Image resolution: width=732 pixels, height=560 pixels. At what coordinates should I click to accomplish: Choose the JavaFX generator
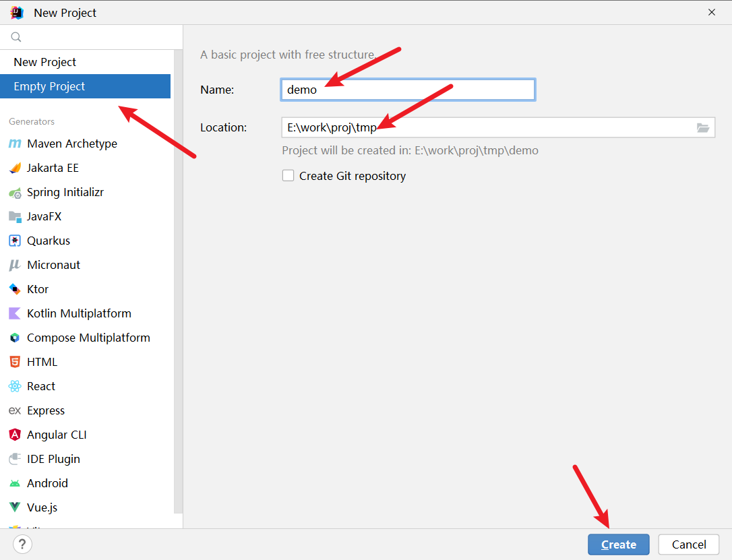click(85, 216)
